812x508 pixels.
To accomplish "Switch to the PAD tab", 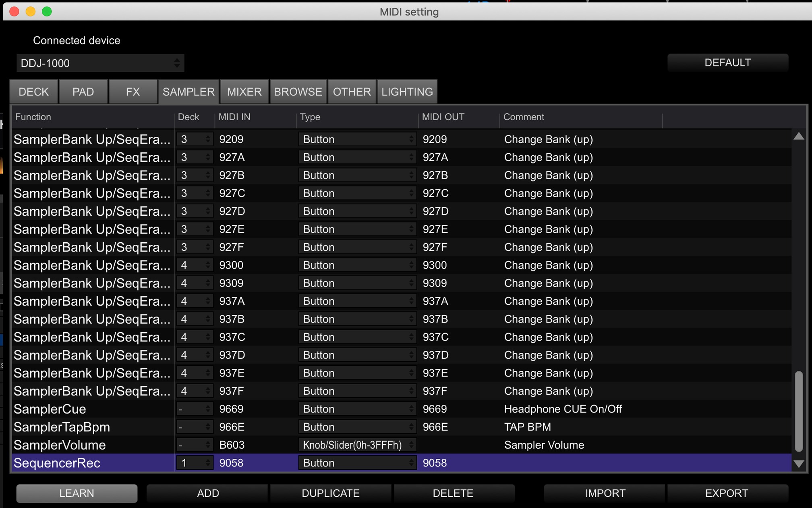I will (83, 92).
